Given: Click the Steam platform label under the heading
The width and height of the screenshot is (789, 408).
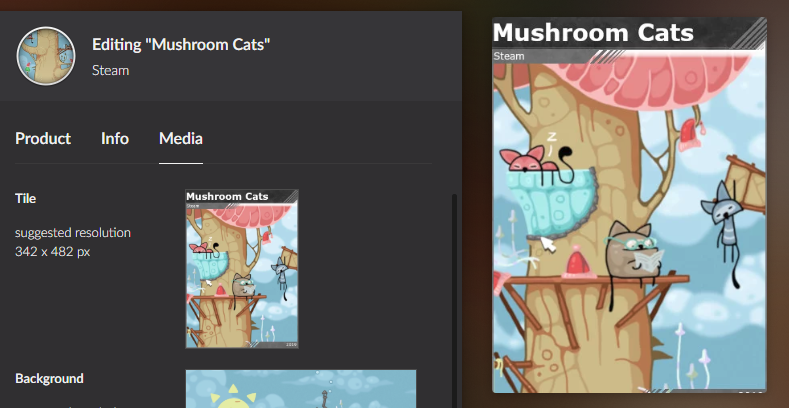Looking at the screenshot, I should [x=110, y=70].
